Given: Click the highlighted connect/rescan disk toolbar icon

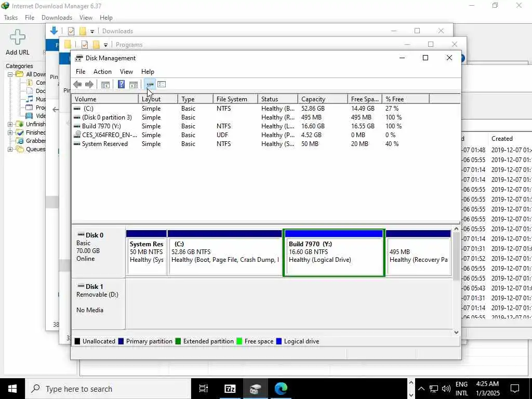Looking at the screenshot, I should point(150,84).
